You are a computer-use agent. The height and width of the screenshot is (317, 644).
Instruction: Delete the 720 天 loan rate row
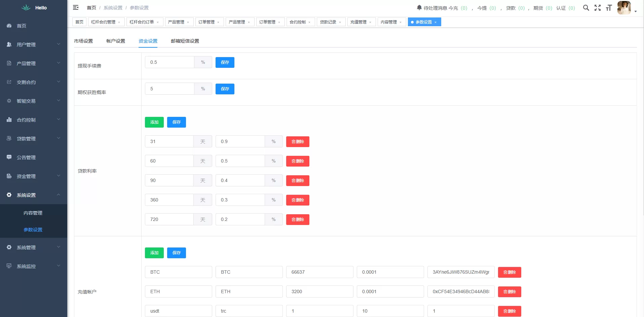[298, 220]
